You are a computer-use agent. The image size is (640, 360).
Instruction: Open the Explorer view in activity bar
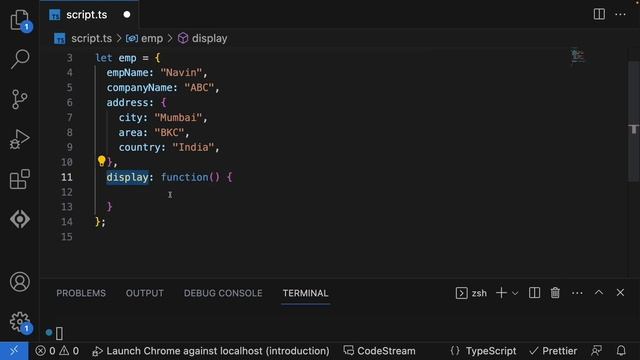tap(20, 20)
